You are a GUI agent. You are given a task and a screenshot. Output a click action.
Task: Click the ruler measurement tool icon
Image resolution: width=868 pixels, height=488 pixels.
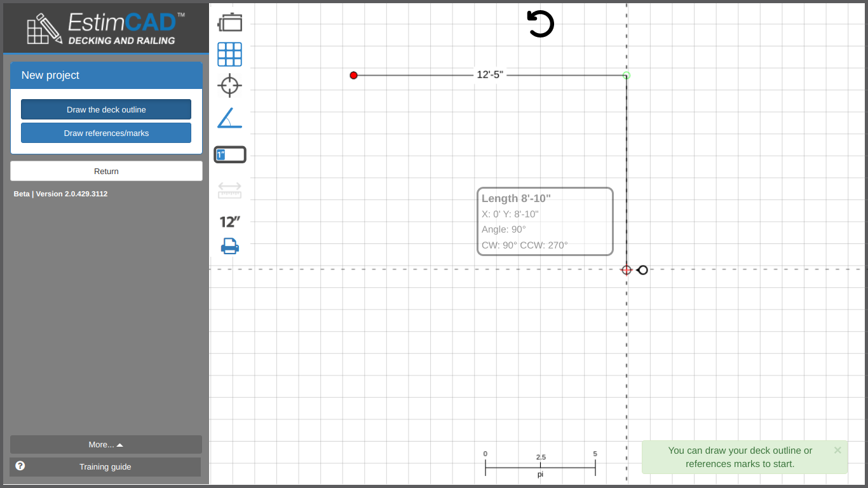point(229,190)
